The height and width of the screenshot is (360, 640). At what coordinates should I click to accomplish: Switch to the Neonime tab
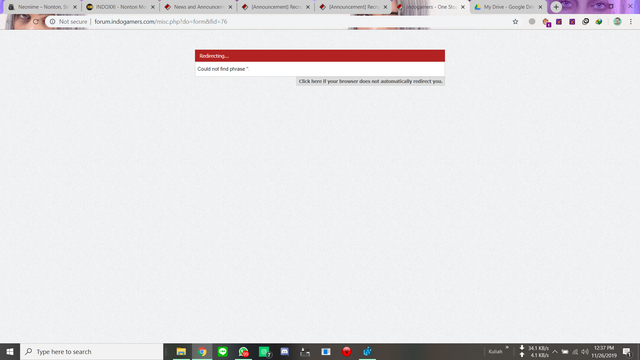42,7
